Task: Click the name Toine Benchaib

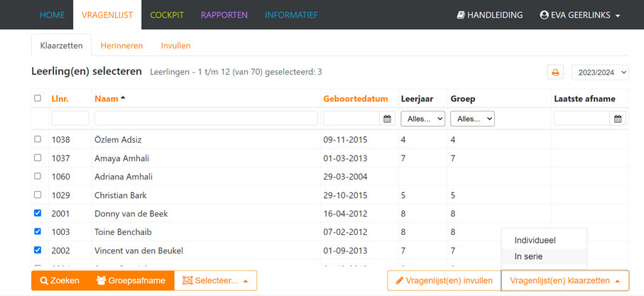Action: (124, 232)
